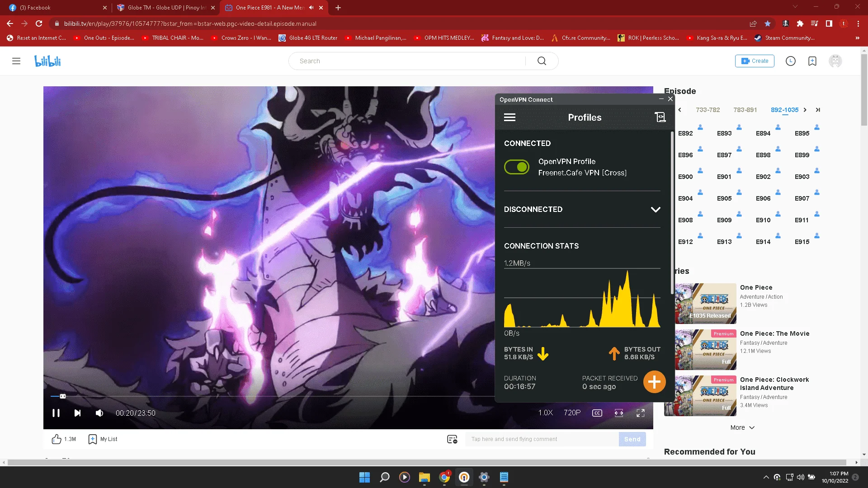Screen dimensions: 868x488
Task: Bookmark page with star icon
Action: [x=768, y=23]
